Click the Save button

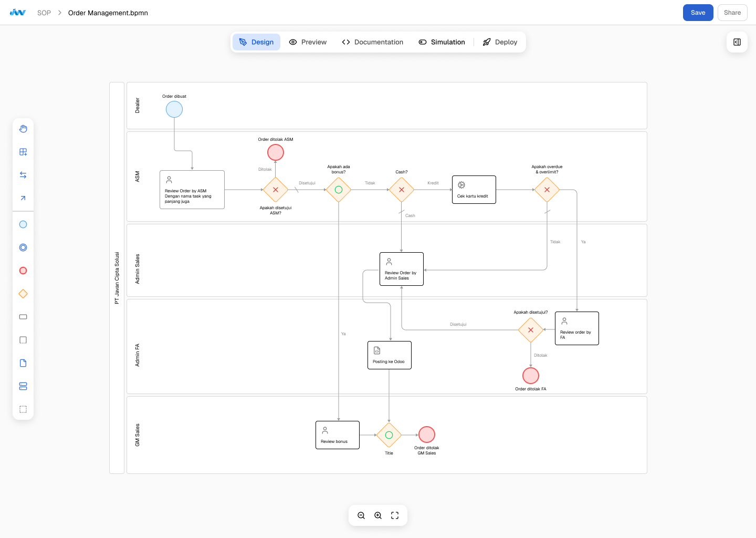tap(698, 12)
